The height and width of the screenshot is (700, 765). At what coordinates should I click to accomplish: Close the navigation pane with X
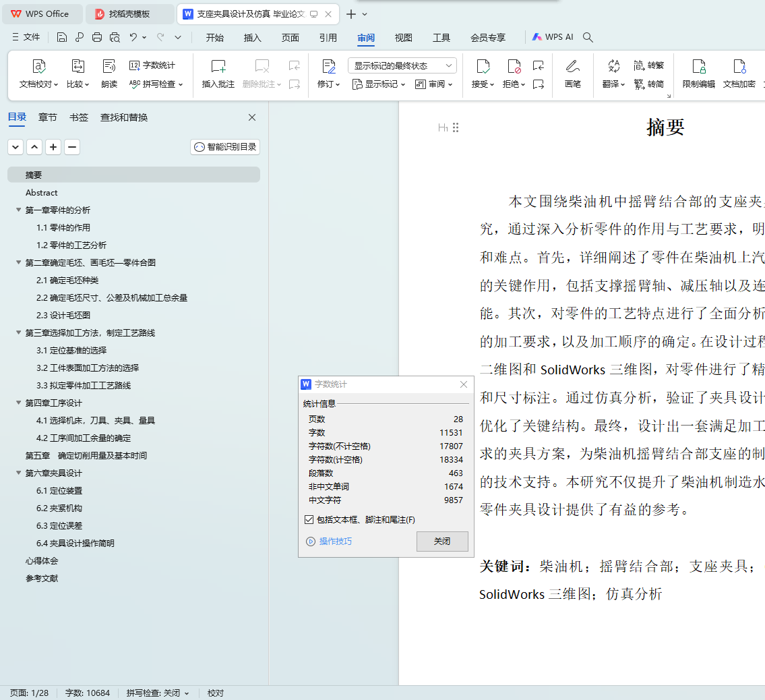pyautogui.click(x=252, y=117)
